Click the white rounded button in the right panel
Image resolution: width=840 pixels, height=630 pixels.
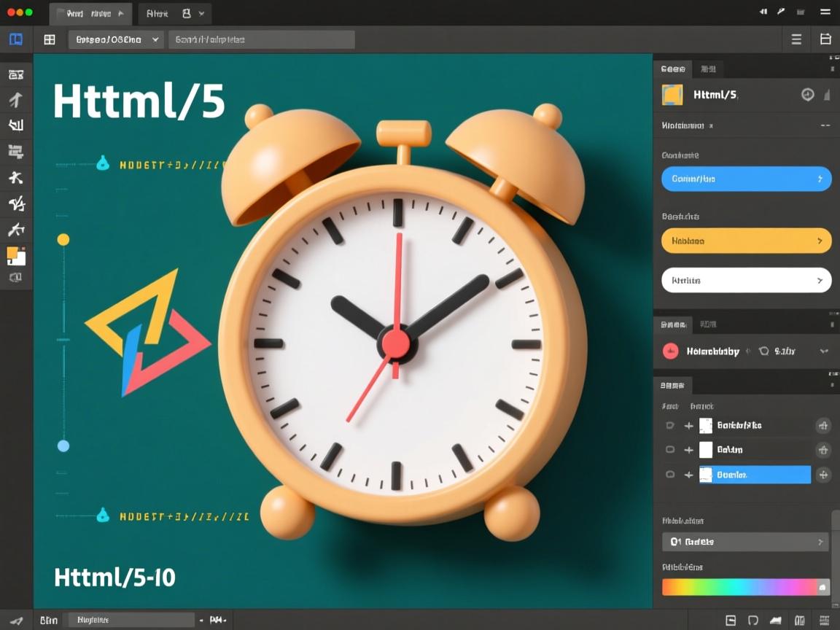(745, 280)
